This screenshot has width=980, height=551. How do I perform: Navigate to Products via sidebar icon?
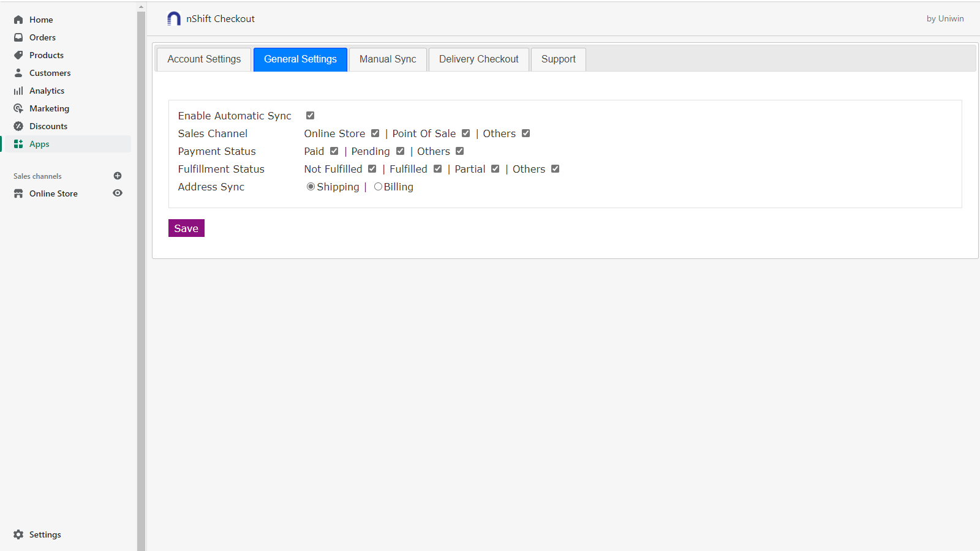click(19, 55)
